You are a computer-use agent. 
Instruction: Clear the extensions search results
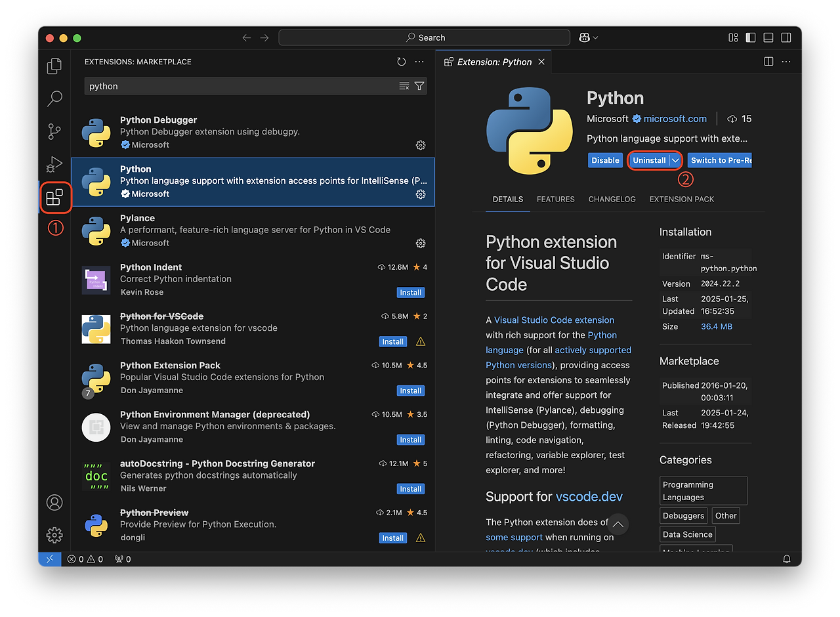(x=404, y=86)
